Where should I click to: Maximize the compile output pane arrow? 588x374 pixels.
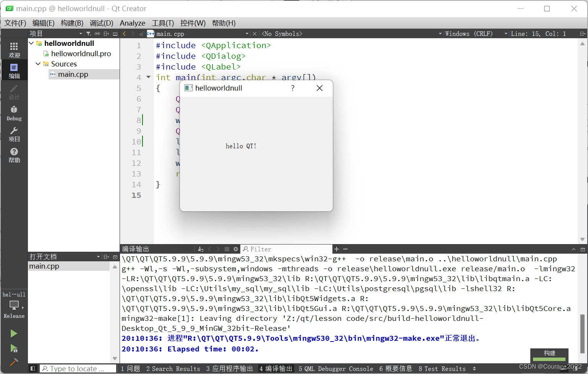click(x=573, y=249)
